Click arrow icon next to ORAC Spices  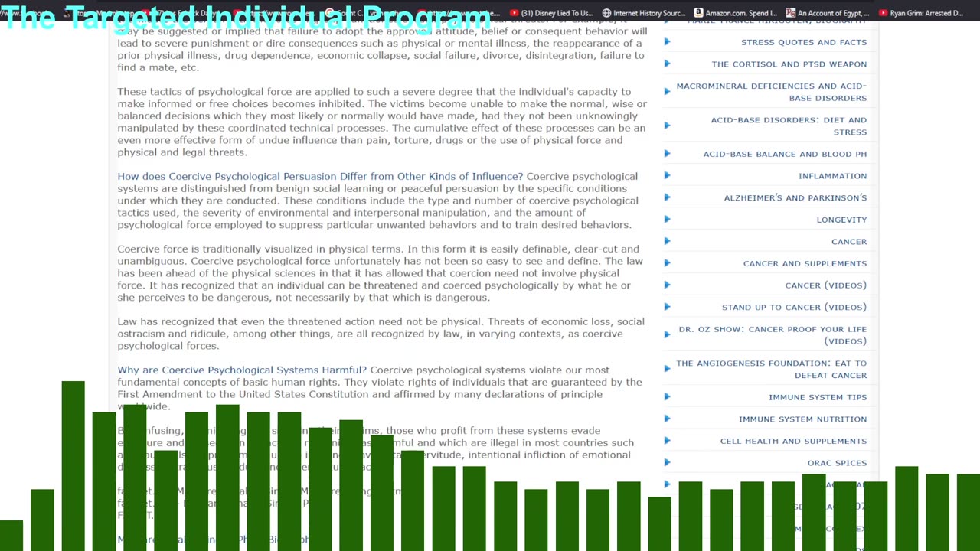point(667,463)
